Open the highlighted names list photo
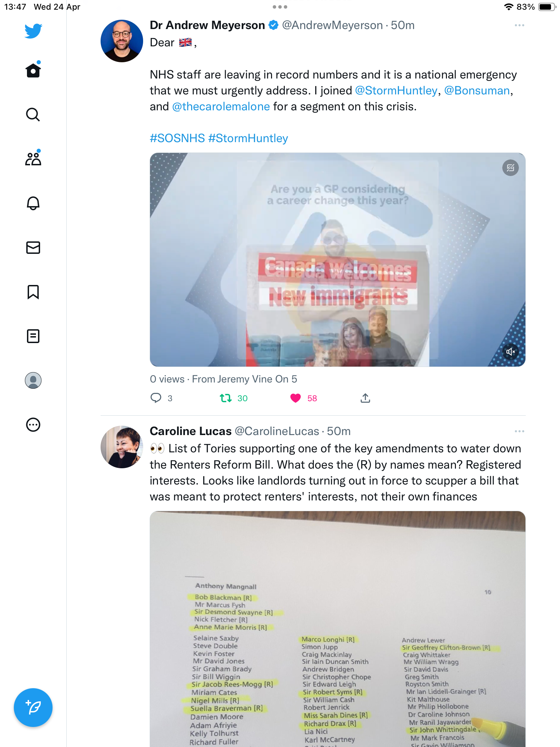Image resolution: width=560 pixels, height=747 pixels. [338, 629]
